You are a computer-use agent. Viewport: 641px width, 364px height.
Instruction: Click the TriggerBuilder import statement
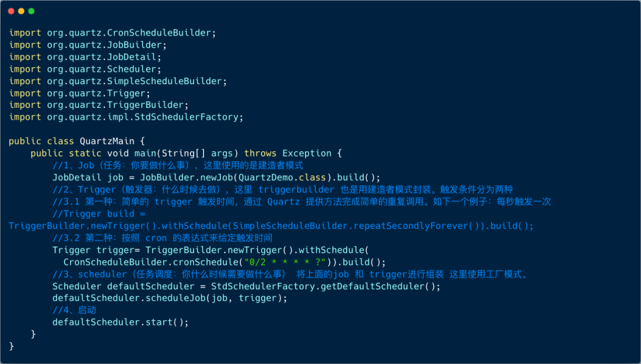tap(99, 105)
